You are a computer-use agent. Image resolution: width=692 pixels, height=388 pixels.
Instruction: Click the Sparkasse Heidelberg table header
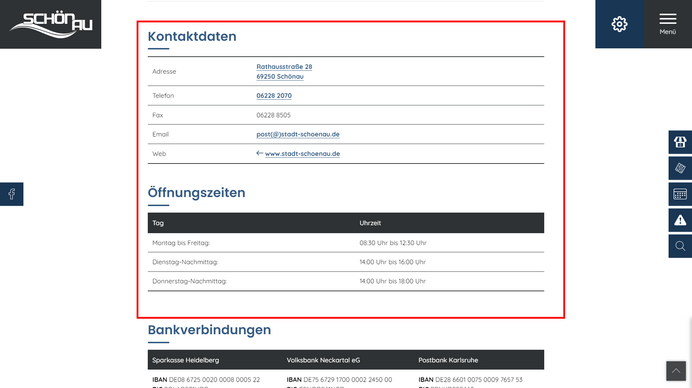pyautogui.click(x=185, y=360)
